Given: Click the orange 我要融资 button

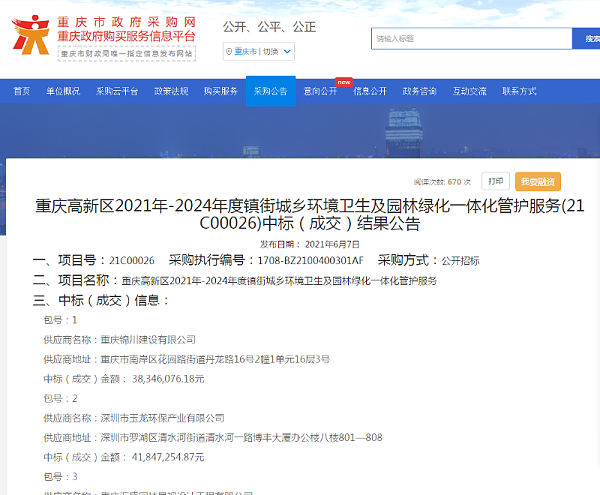Looking at the screenshot, I should click(538, 182).
